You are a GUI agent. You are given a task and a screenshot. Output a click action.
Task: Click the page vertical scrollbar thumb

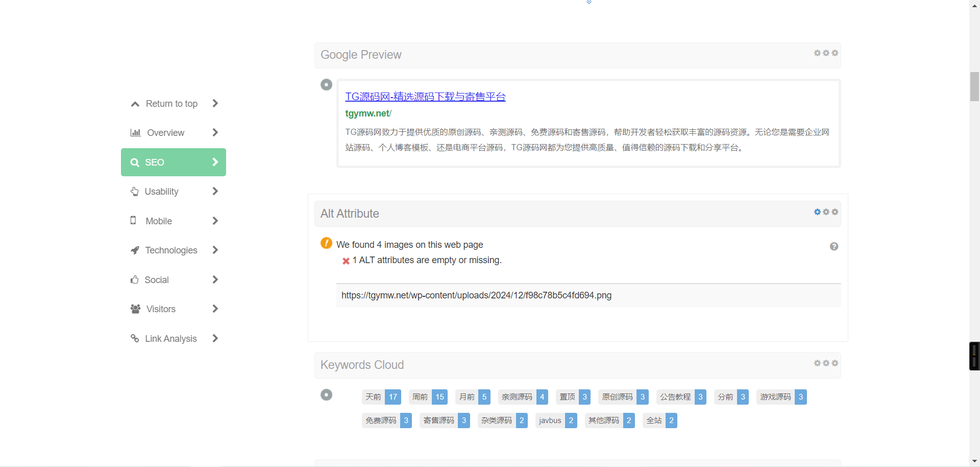tap(974, 87)
